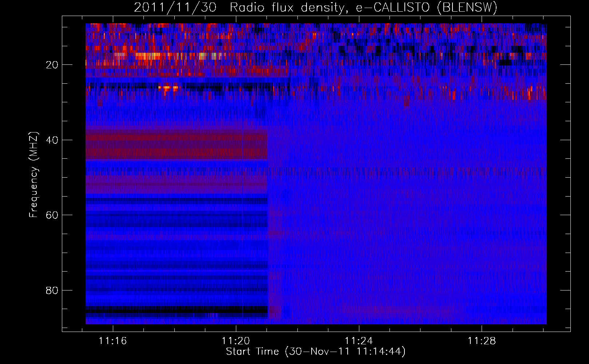The image size is (589, 364).
Task: Click the "11:24" time tick label
Action: (359, 341)
